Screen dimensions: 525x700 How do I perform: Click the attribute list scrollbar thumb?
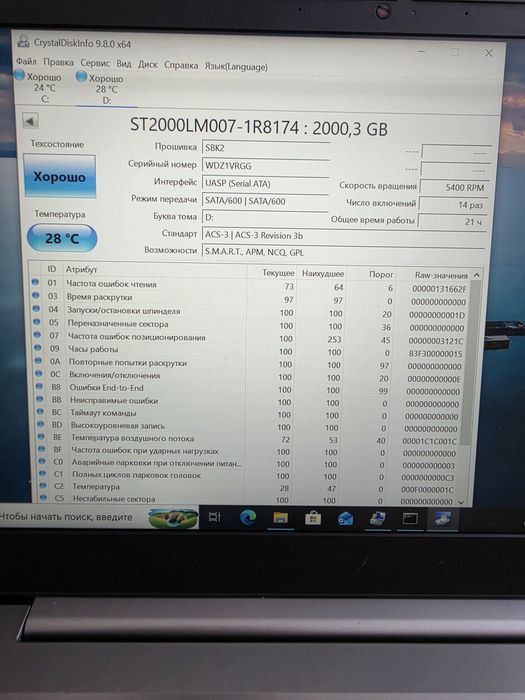pos(470,362)
